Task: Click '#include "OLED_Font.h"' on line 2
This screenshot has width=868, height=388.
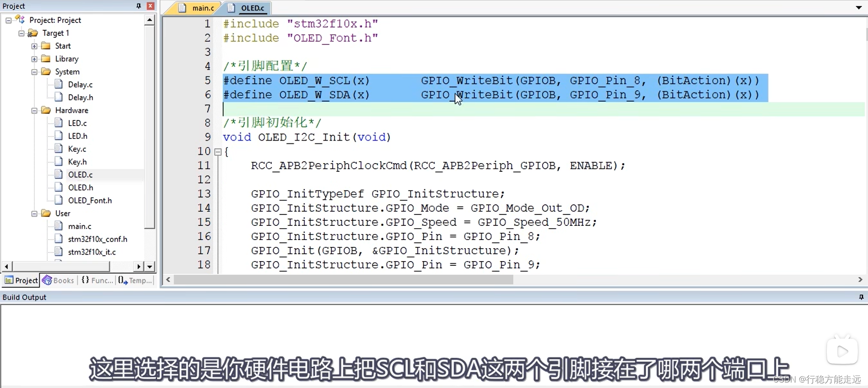Action: click(x=301, y=38)
